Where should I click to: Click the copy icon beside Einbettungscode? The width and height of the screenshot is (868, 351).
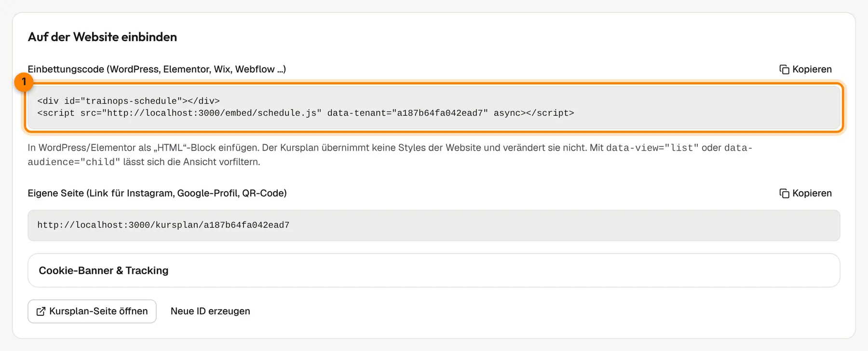point(784,70)
